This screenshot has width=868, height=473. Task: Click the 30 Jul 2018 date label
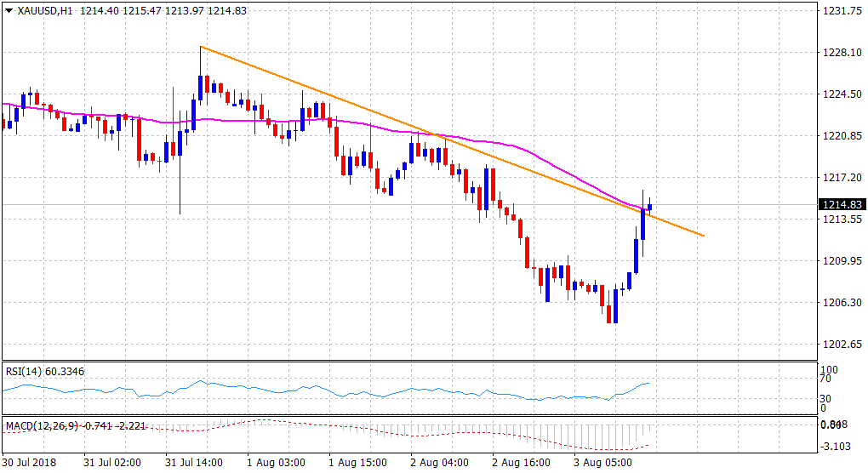pyautogui.click(x=30, y=463)
